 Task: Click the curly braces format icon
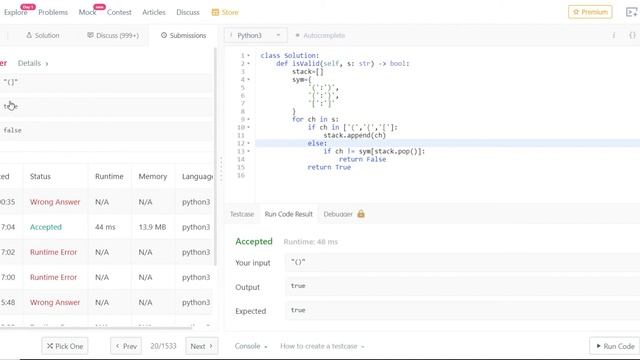632,36
